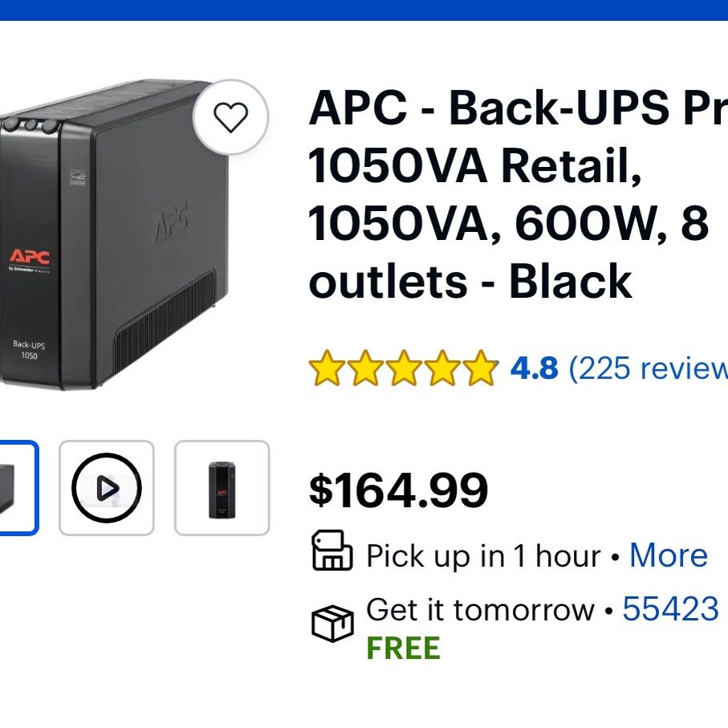The image size is (728, 728).
Task: Click the third yellow rating star
Action: pyautogui.click(x=404, y=368)
